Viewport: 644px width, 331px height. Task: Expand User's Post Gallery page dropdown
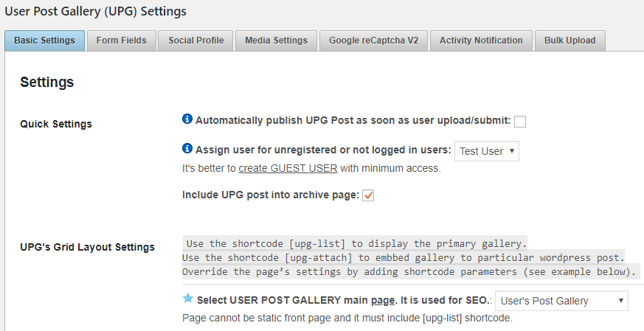[561, 301]
